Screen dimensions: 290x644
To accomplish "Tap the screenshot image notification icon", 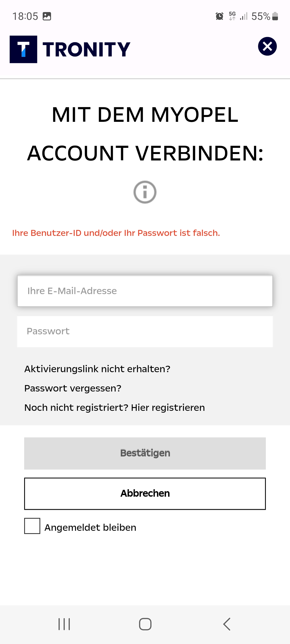I will tap(47, 16).
